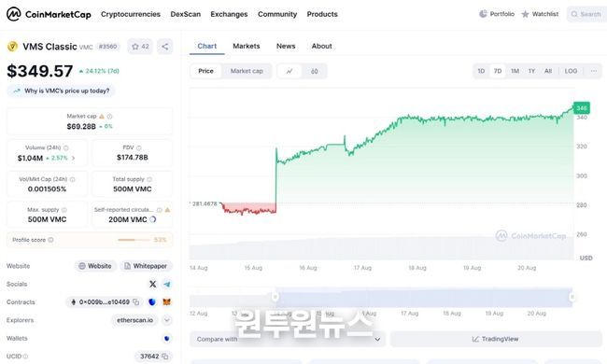The width and height of the screenshot is (607, 364).
Task: Switch to the Markets tab
Action: click(x=247, y=46)
